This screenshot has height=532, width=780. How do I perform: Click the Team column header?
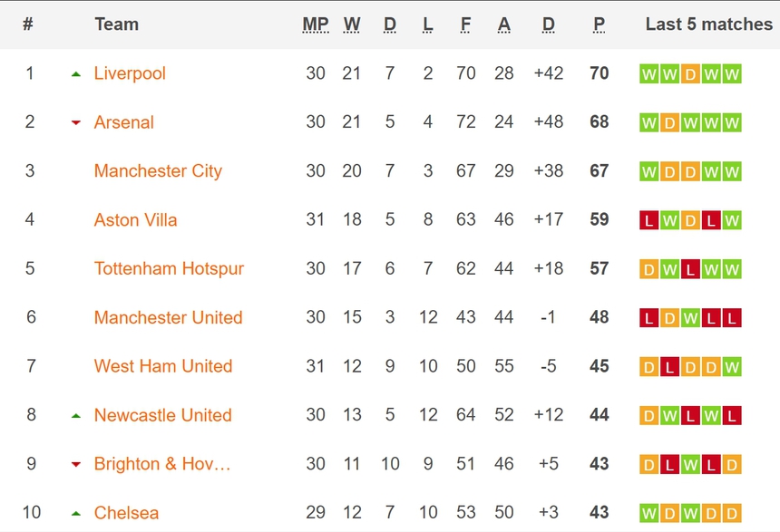point(117,24)
